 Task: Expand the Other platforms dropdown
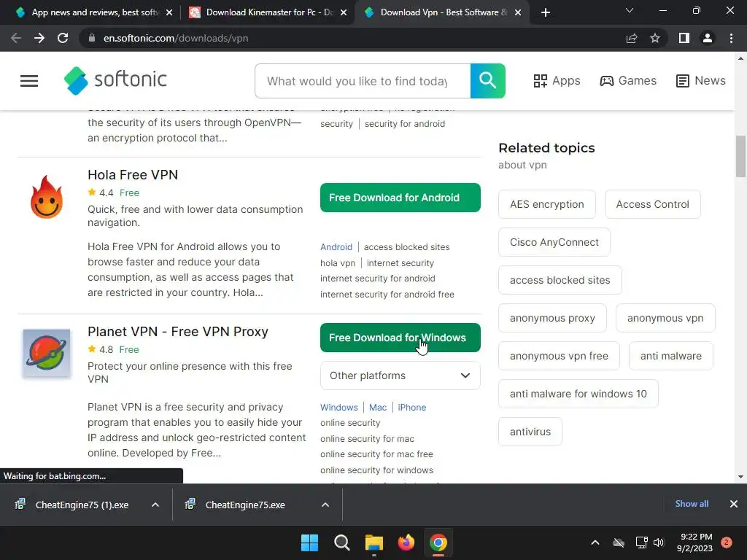[400, 376]
